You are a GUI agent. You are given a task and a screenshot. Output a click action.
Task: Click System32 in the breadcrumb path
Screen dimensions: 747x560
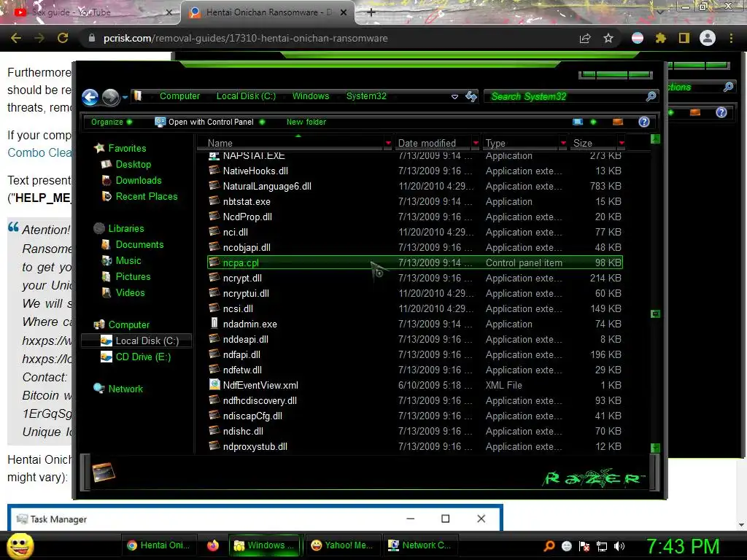[366, 96]
